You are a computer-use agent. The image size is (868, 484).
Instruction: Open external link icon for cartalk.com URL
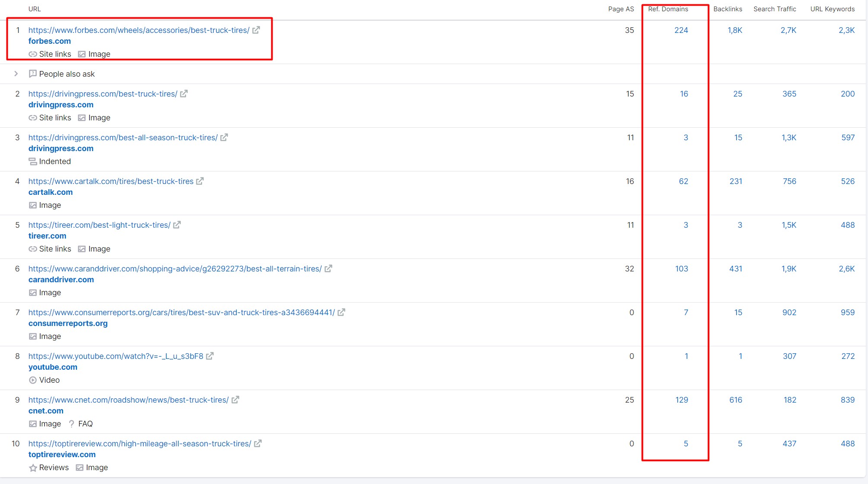pos(200,181)
